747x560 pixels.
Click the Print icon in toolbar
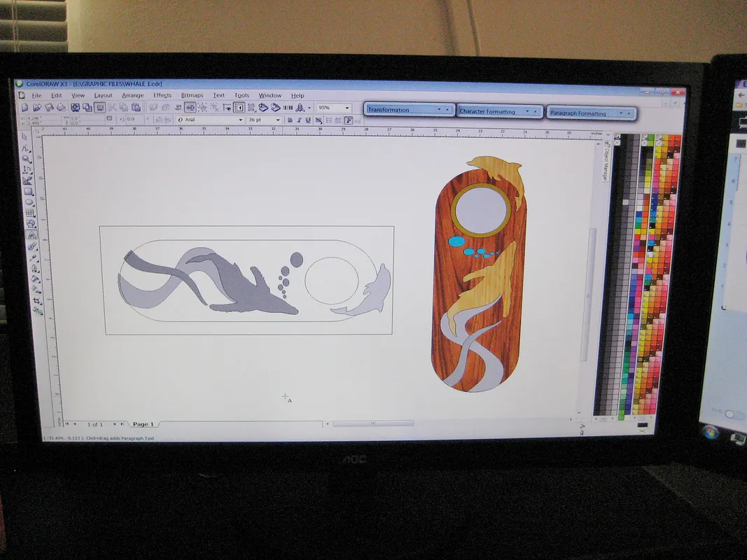[x=61, y=107]
